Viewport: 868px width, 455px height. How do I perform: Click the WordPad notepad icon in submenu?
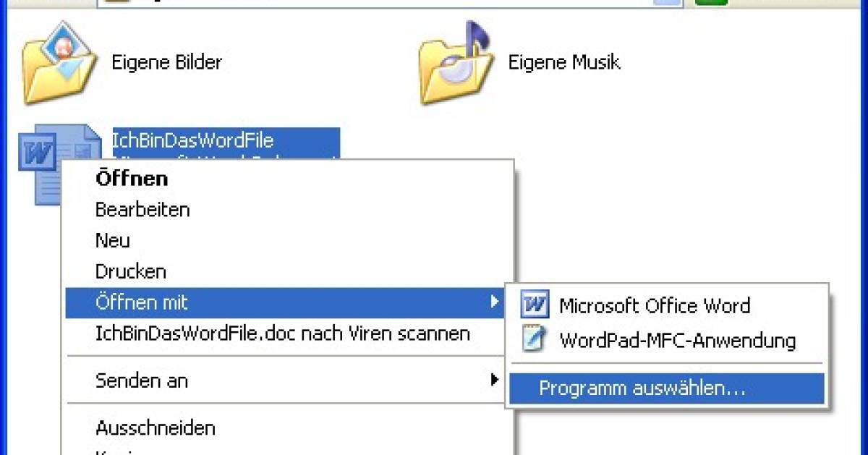(534, 340)
